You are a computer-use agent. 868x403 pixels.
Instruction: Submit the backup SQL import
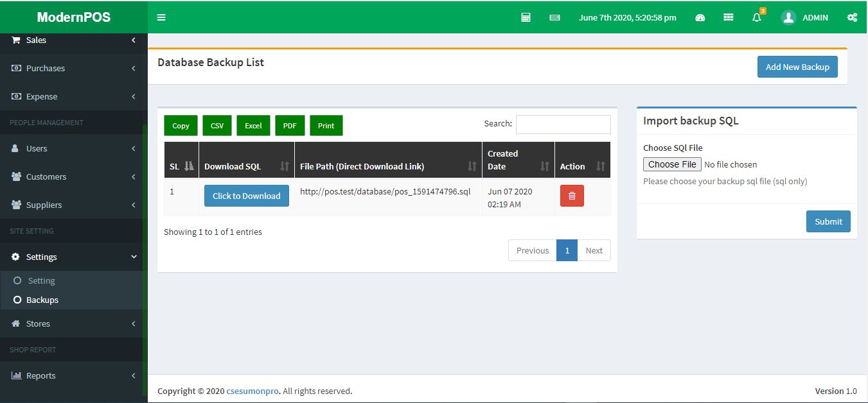click(x=828, y=221)
